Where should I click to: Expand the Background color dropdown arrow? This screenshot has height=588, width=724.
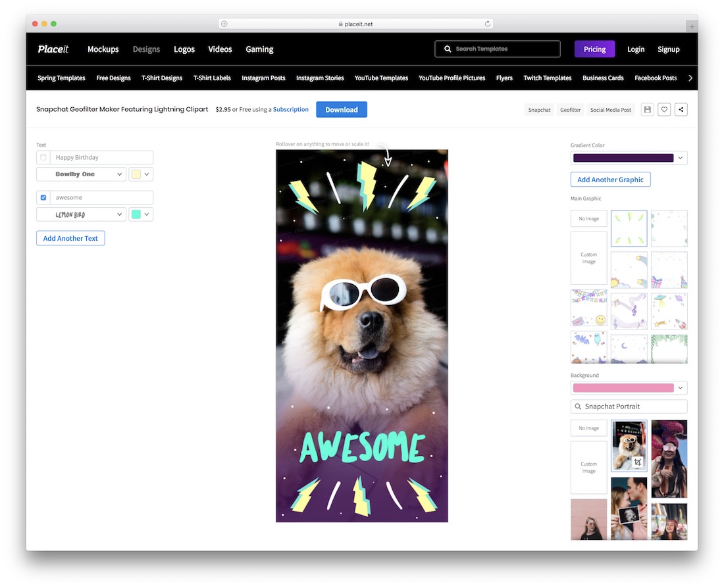point(680,387)
